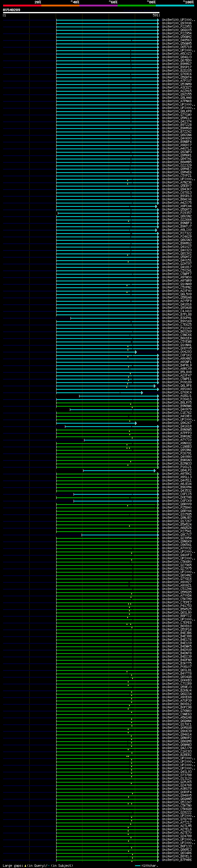Select the UniRef100_B9SP17 entry
The height and width of the screenshot is (868, 197).
pos(177,67)
